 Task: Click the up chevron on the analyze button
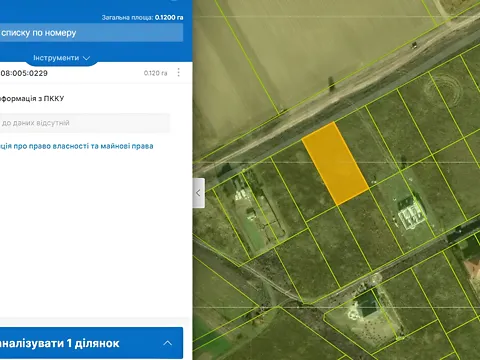(168, 343)
